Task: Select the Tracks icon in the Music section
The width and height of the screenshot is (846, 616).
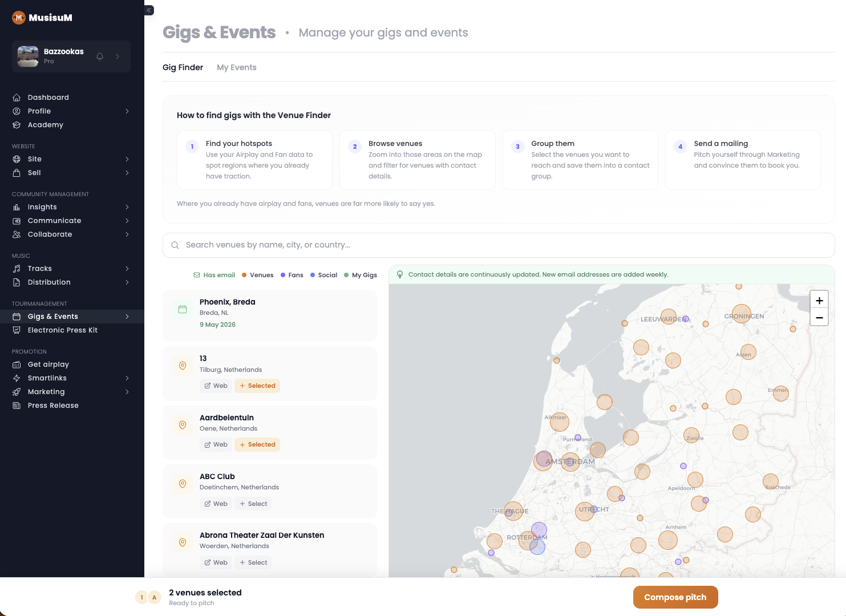Action: (18, 268)
